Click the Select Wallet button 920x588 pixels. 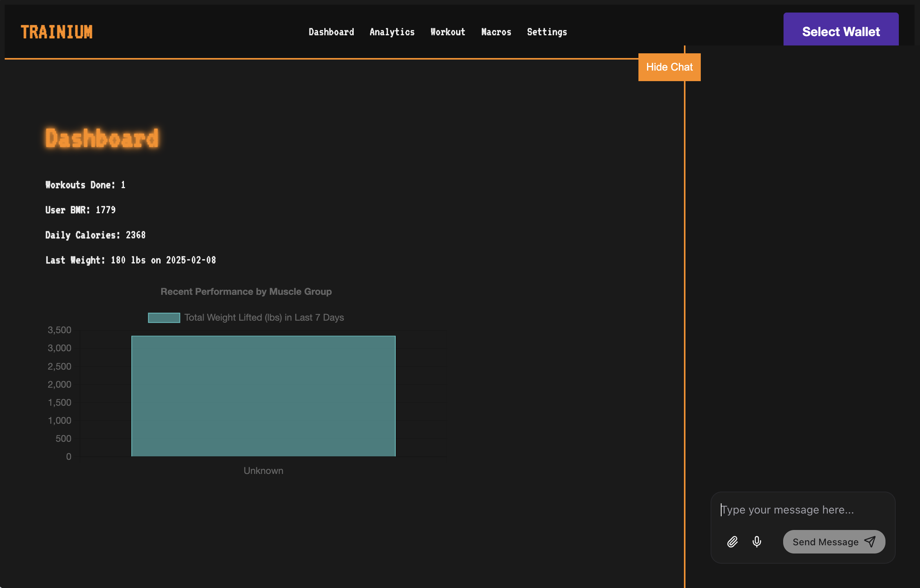pos(841,30)
